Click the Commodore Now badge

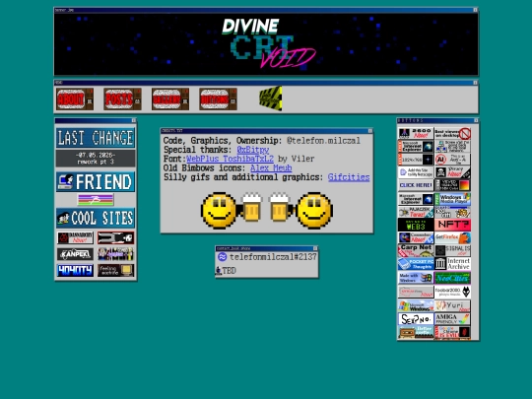click(416, 237)
